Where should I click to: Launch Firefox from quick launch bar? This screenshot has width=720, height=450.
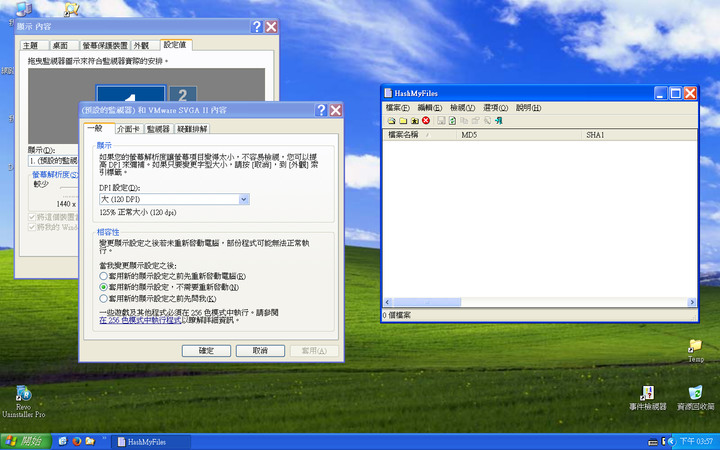pos(77,441)
